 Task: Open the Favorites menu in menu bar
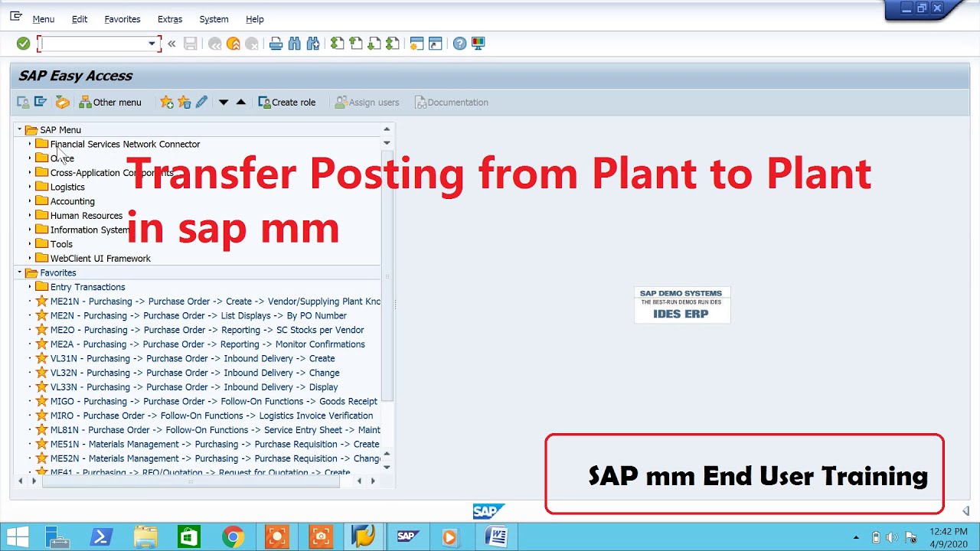click(122, 19)
